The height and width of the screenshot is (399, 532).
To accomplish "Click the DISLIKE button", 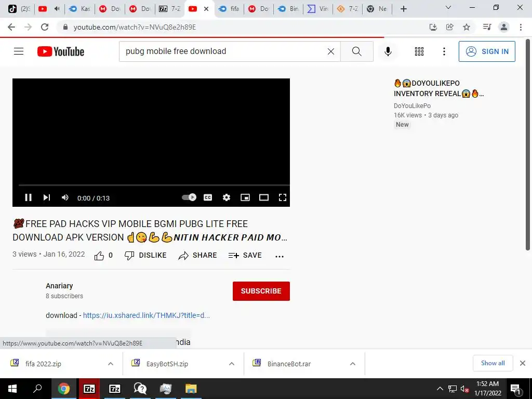I will pyautogui.click(x=145, y=256).
